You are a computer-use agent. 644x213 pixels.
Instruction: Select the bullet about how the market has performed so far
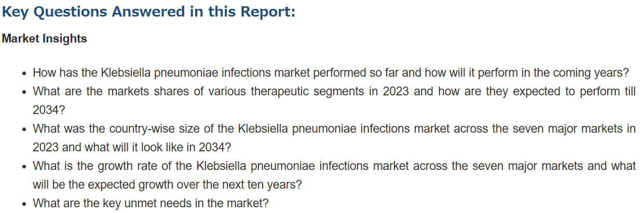[331, 73]
